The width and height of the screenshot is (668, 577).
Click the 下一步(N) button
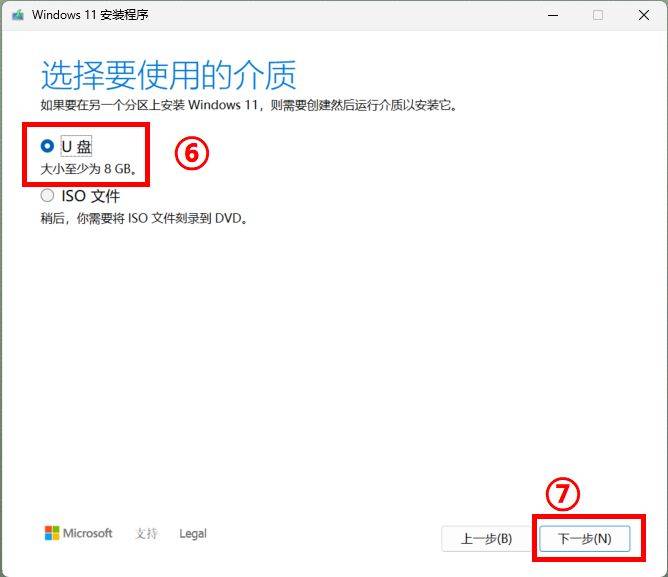pos(584,539)
